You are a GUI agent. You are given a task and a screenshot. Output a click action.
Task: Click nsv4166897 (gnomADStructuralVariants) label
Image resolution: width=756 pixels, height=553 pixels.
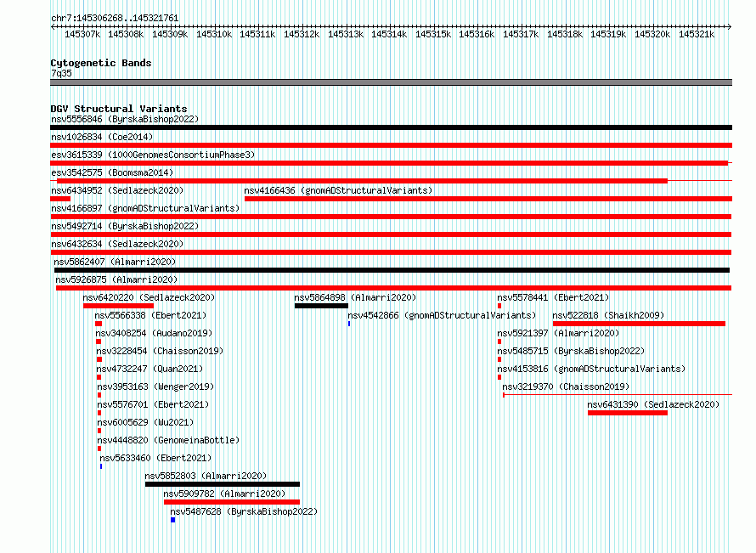145,208
